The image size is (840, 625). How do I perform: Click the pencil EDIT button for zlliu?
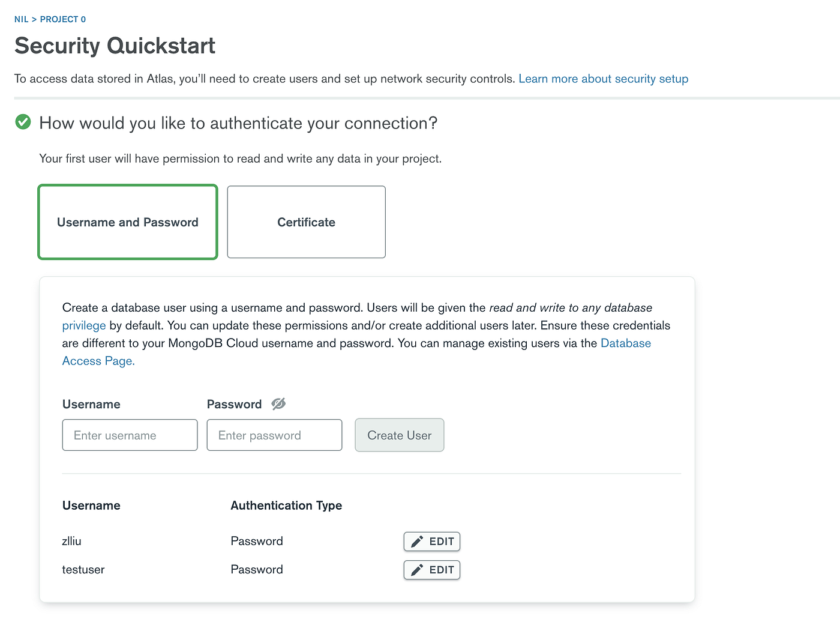click(431, 542)
